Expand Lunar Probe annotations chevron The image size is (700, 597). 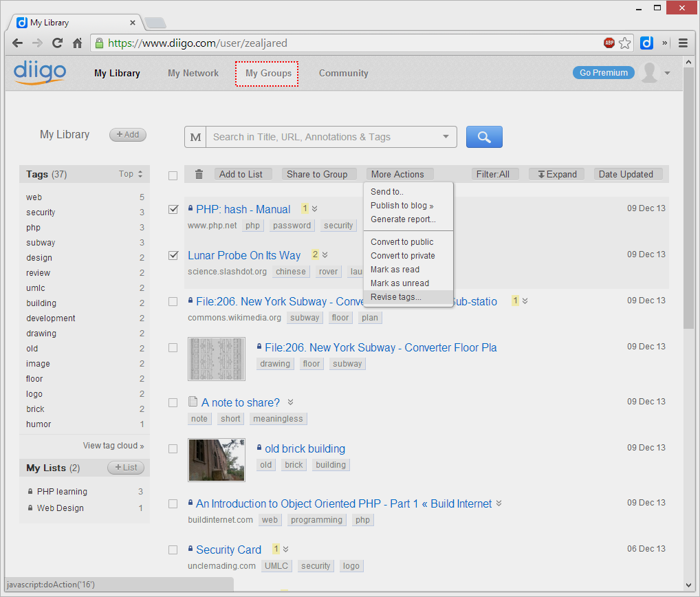tap(325, 254)
